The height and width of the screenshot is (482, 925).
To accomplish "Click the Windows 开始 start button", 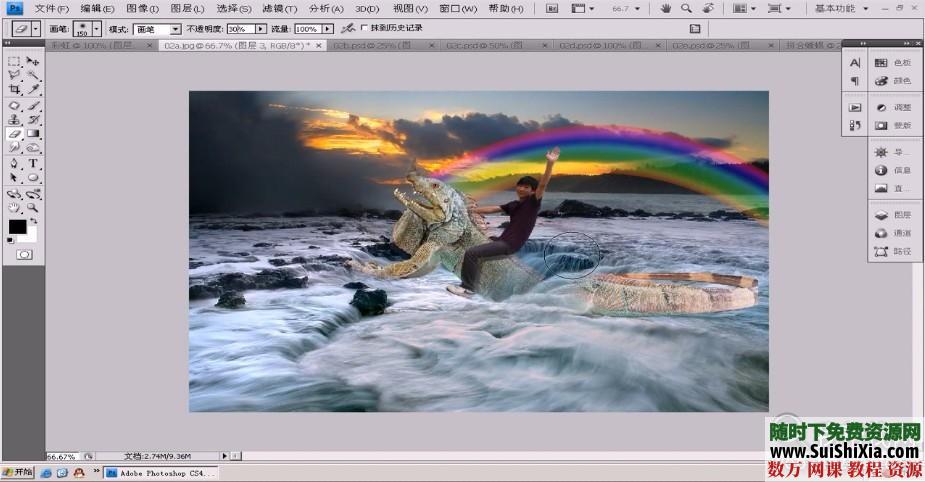I will (18, 471).
